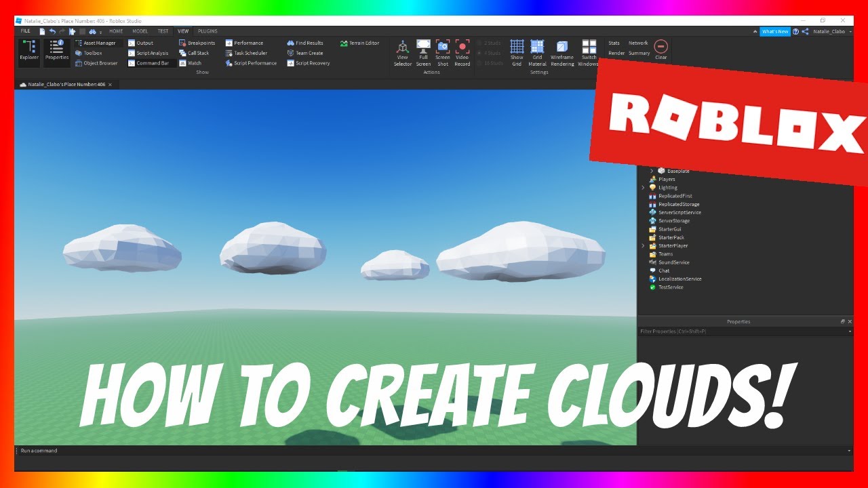Open the Terrain Editor
The height and width of the screenshot is (488, 868).
[360, 43]
